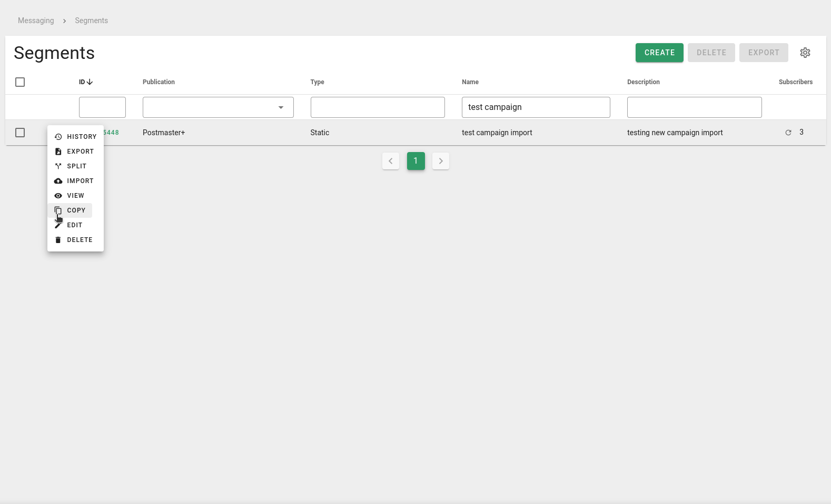The width and height of the screenshot is (831, 504).
Task: Click 'testing new campaign import' description cell
Action: [x=675, y=133]
